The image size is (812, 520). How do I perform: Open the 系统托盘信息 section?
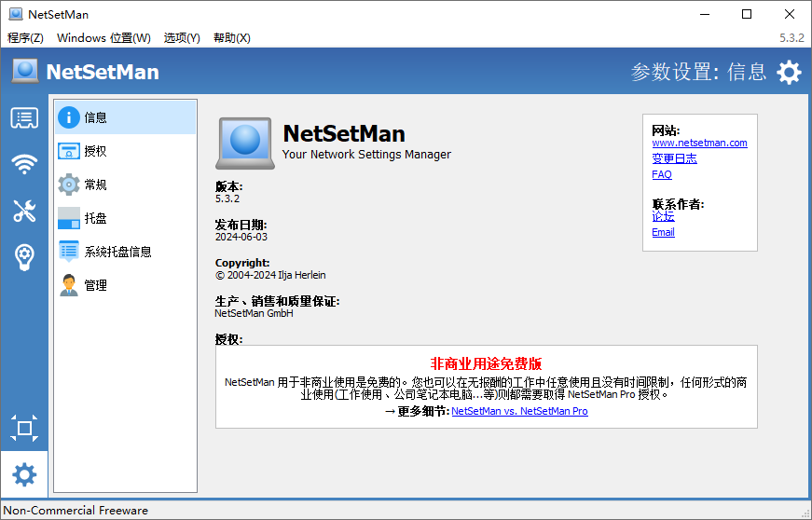click(125, 252)
